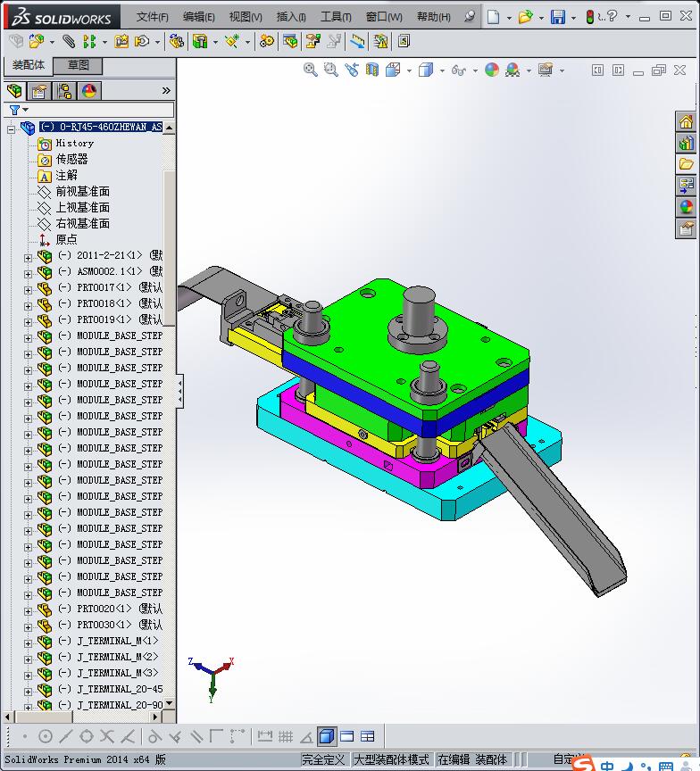Toggle the Section View icon
The width and height of the screenshot is (700, 771).
coord(372,70)
